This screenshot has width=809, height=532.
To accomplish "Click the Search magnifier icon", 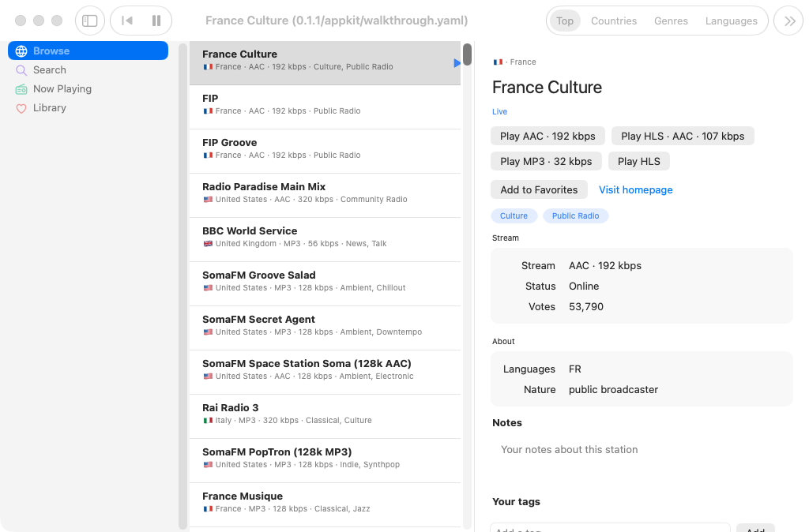I will (21, 70).
